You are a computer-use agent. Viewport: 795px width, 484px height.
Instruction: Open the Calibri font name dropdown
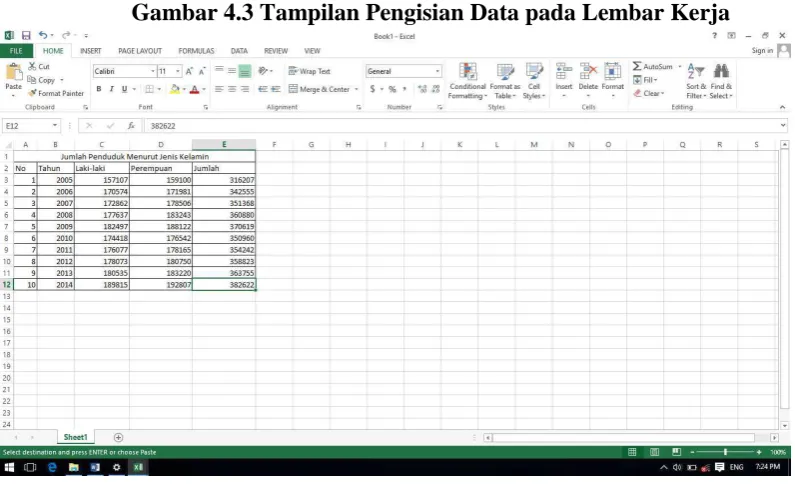coord(152,71)
